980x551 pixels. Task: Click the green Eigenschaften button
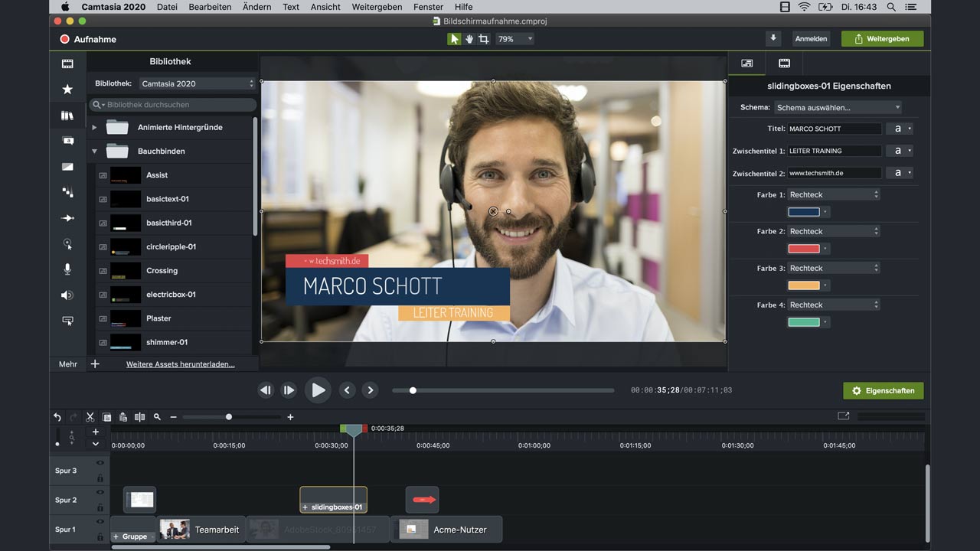[x=883, y=390]
